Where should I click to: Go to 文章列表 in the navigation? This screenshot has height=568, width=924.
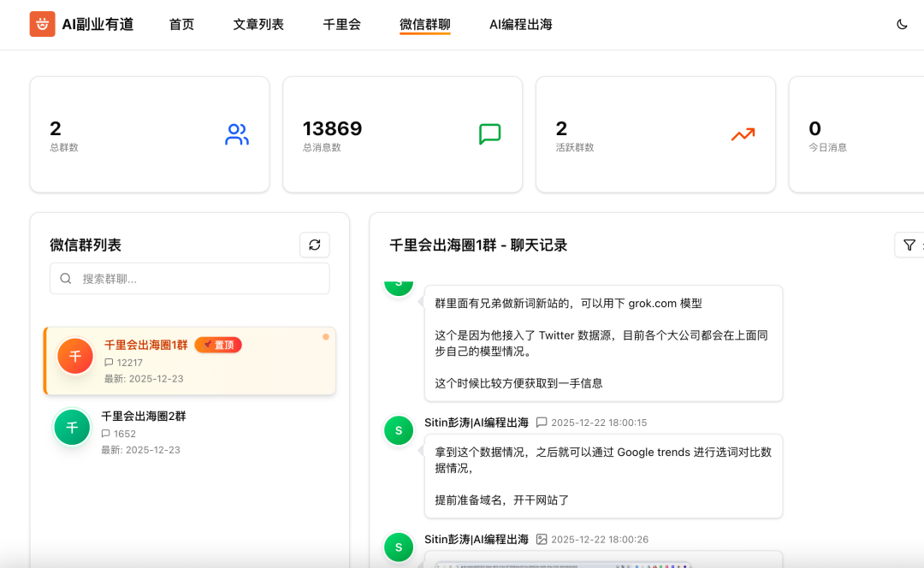[x=258, y=25]
